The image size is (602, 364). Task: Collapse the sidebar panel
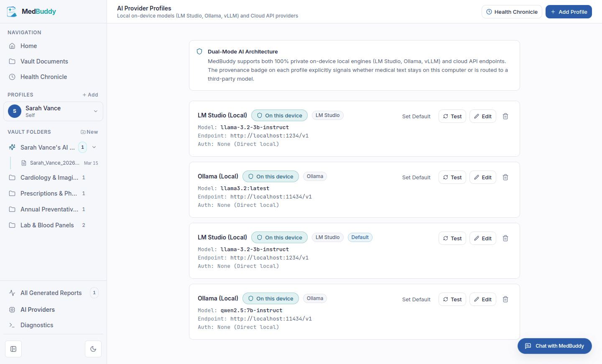coord(13,349)
